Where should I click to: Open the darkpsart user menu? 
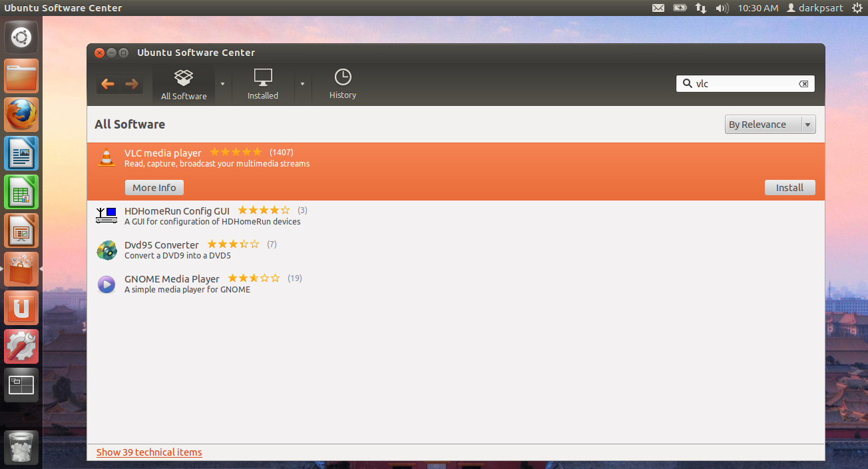[815, 8]
